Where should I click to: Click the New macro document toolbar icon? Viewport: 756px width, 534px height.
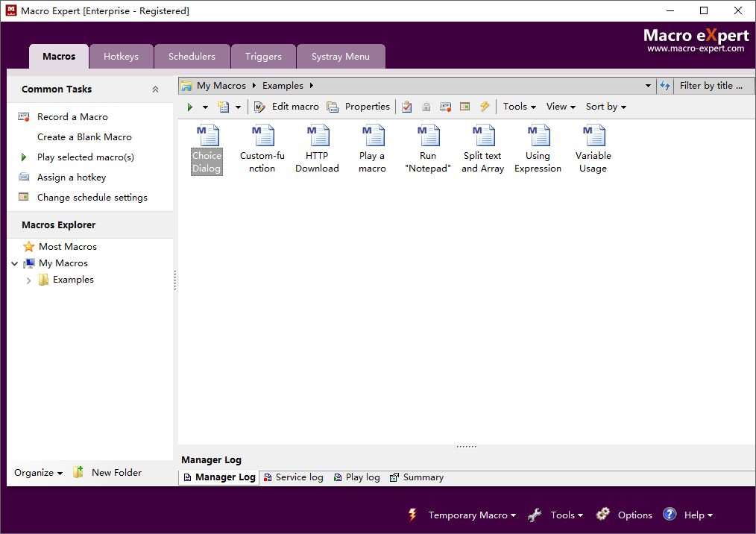pyautogui.click(x=223, y=107)
